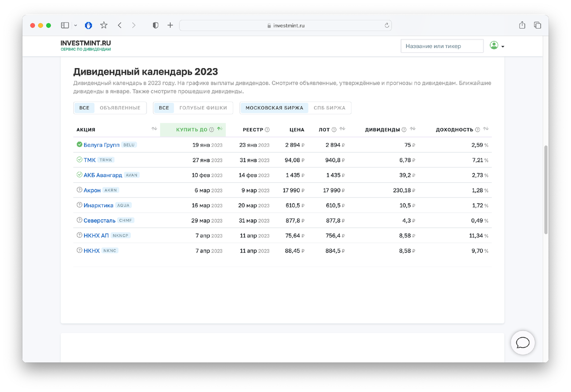Screen dimensions: 571x392
Task: Click the РЕЕСТР column header
Action: (253, 129)
